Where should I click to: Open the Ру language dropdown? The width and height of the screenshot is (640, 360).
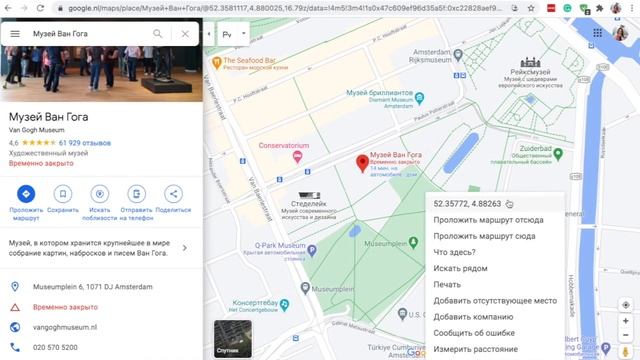tap(233, 34)
